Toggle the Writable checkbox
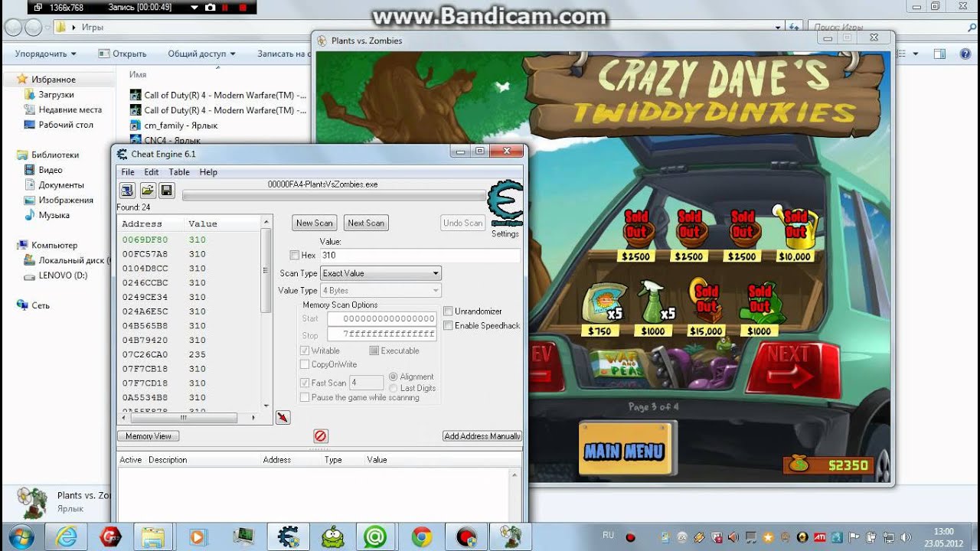This screenshot has width=980, height=551. (305, 350)
